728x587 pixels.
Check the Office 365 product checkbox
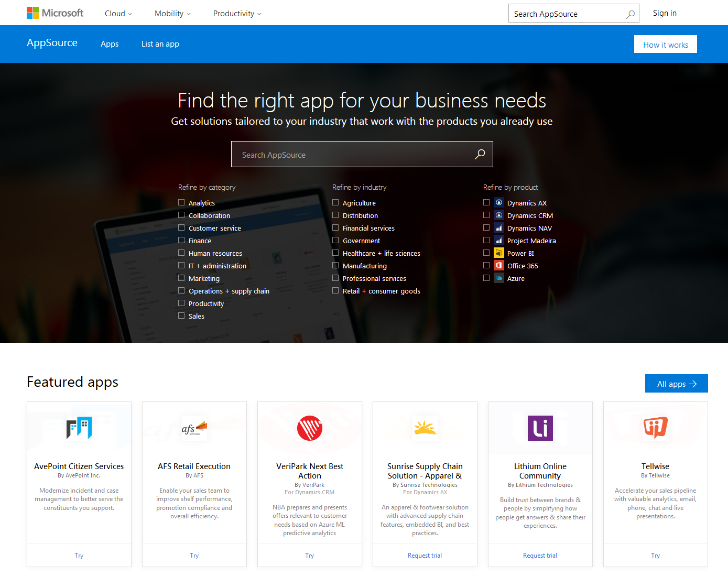[486, 265]
